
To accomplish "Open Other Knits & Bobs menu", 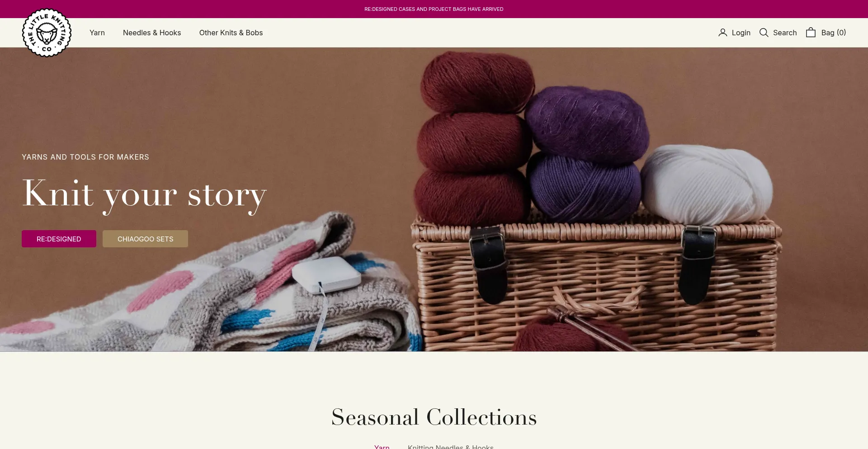I will pos(231,33).
